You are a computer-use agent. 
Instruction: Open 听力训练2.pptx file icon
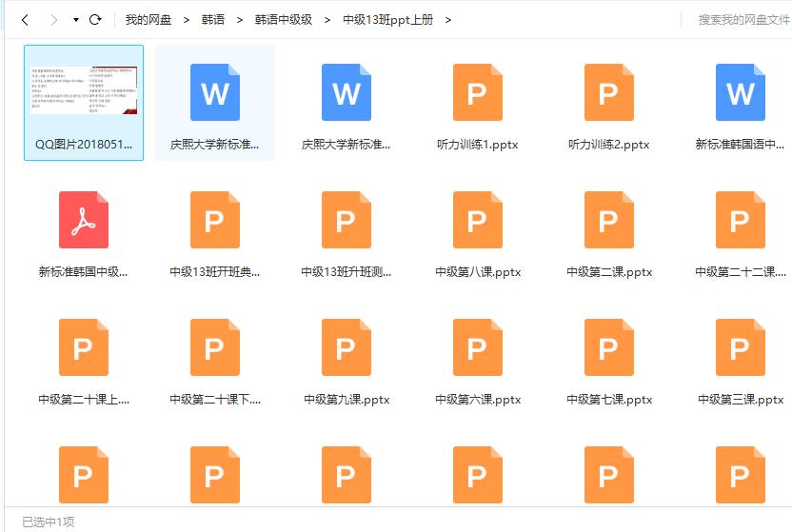[x=608, y=92]
